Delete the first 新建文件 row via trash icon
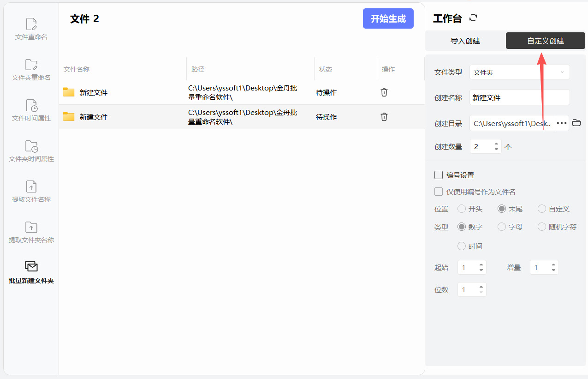This screenshot has width=588, height=379. [x=384, y=92]
